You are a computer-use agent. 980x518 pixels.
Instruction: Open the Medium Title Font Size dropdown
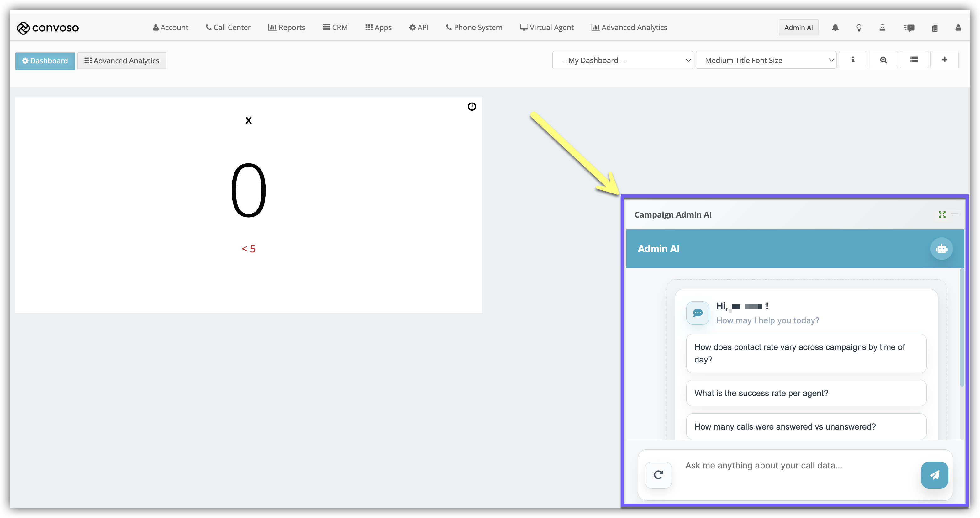766,61
